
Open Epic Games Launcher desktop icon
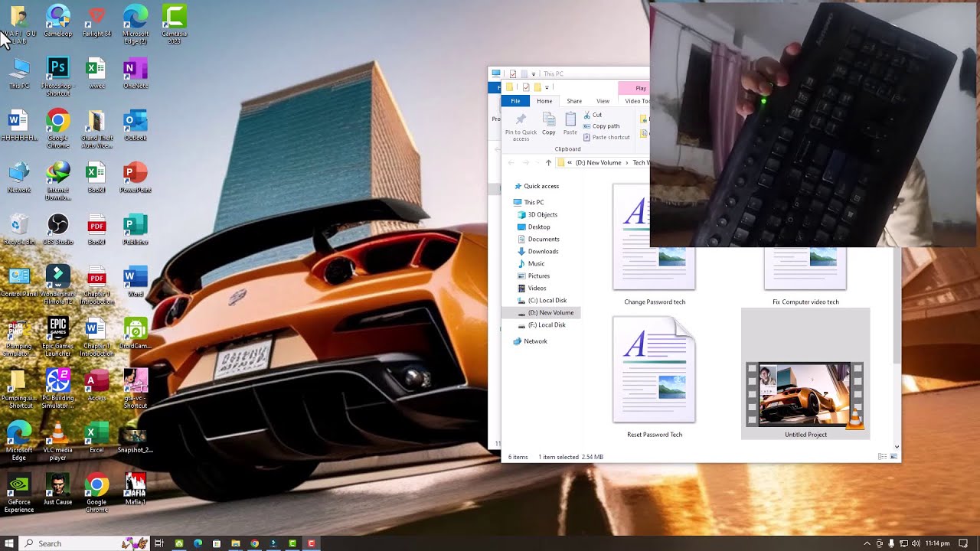click(57, 337)
